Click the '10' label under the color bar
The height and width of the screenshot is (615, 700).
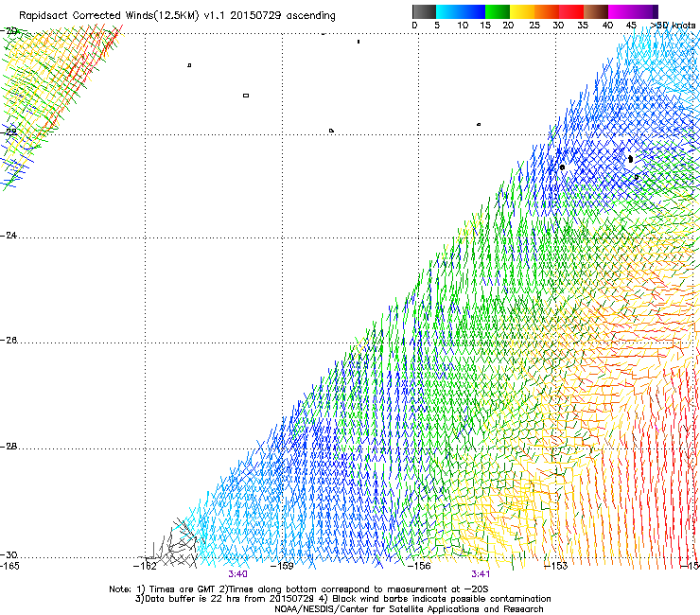tap(463, 26)
